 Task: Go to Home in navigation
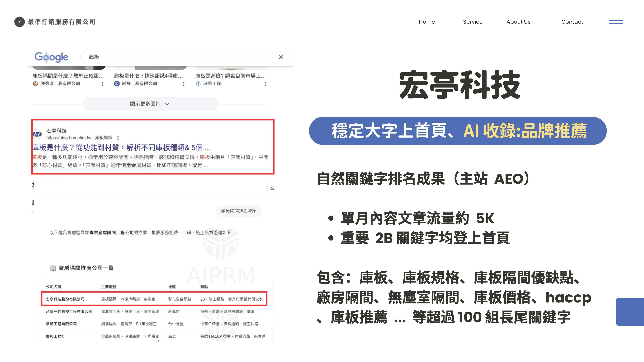point(427,22)
